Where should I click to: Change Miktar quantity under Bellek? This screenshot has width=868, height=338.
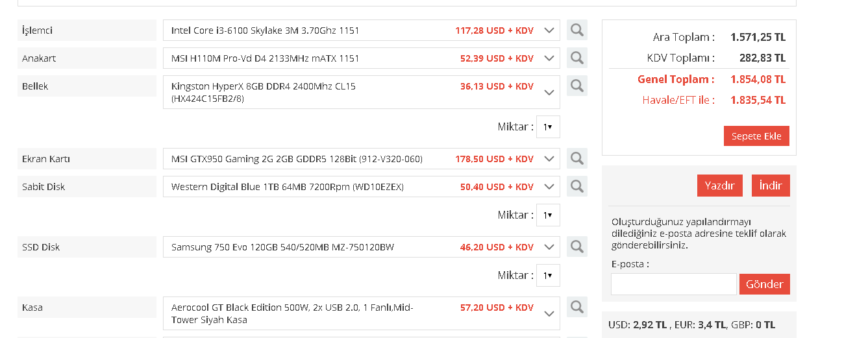(548, 127)
